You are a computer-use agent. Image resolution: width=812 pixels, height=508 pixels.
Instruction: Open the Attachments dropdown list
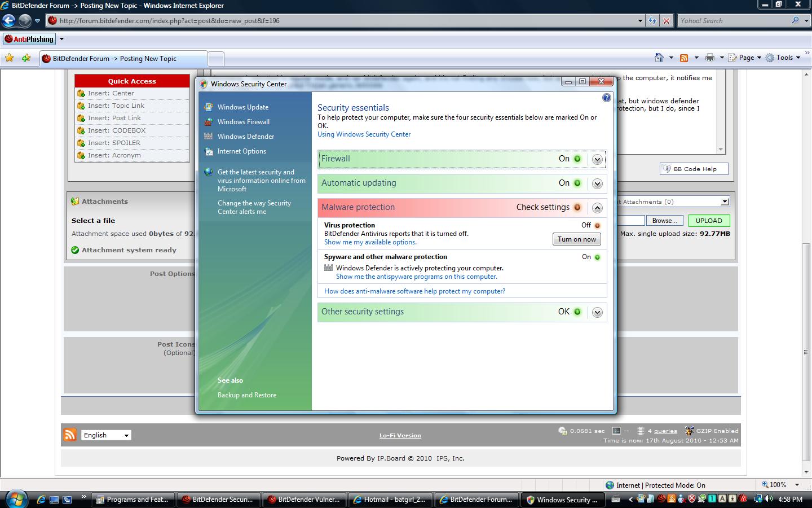(725, 202)
